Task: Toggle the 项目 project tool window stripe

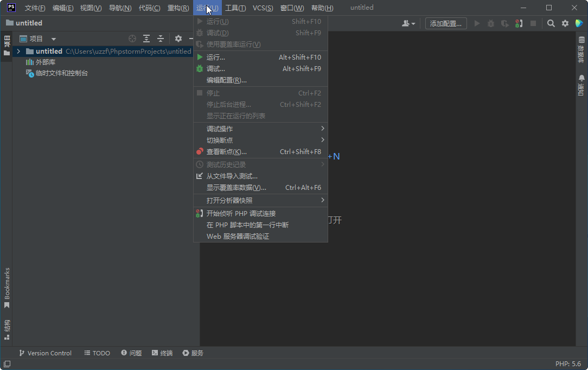Action: pyautogui.click(x=7, y=46)
